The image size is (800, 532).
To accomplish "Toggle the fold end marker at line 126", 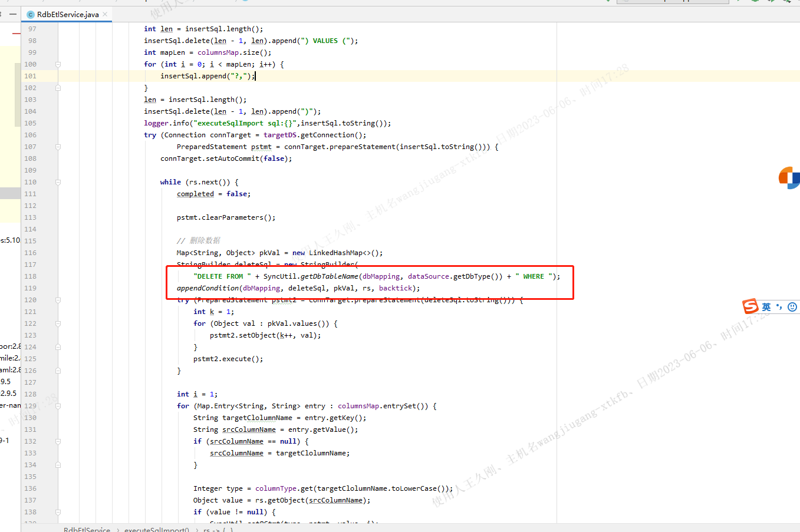I will [x=58, y=371].
